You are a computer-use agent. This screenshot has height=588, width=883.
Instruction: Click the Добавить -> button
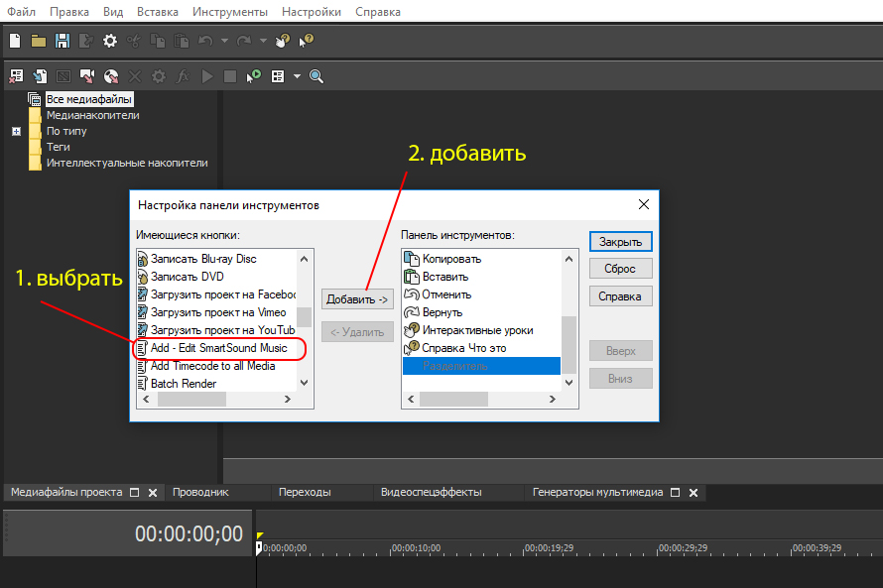pos(357,299)
